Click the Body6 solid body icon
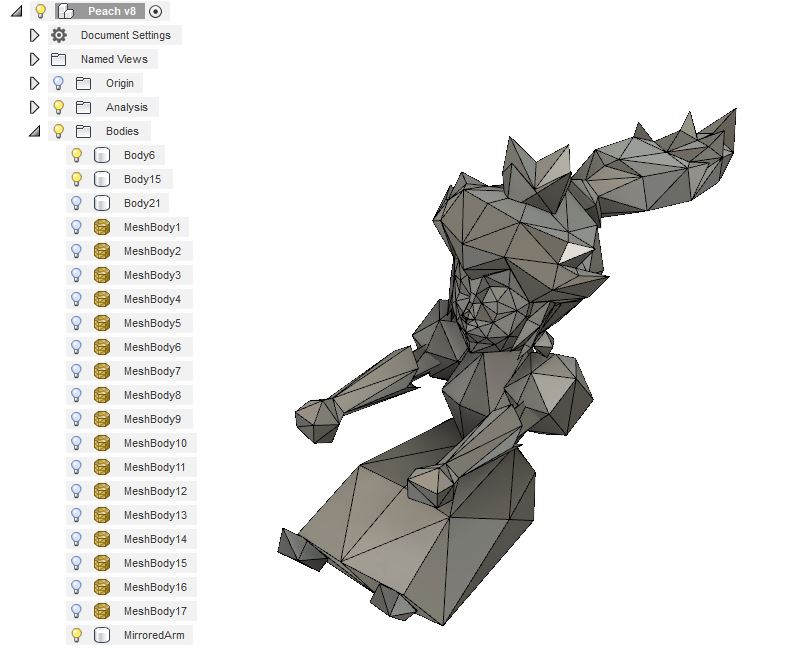 [102, 155]
